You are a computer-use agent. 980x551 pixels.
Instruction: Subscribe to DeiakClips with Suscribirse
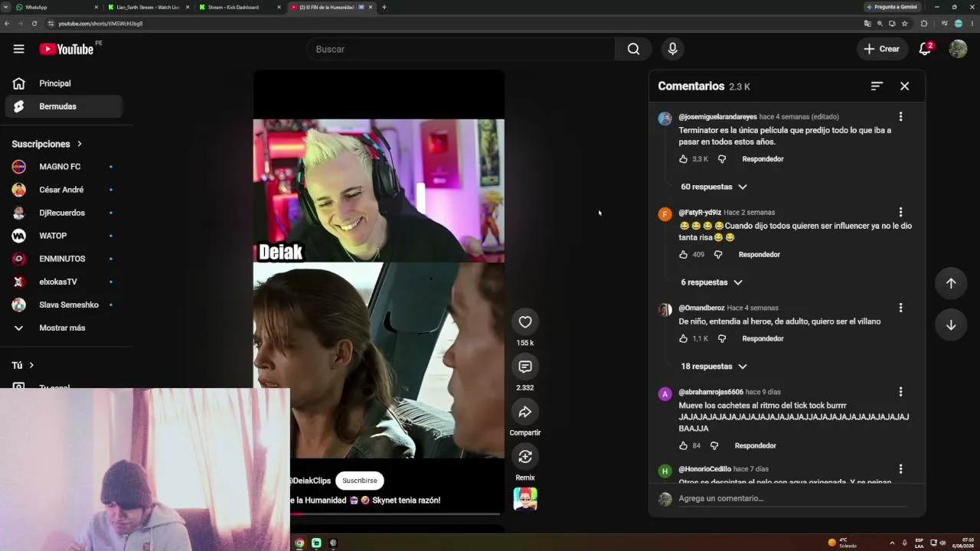click(x=360, y=481)
